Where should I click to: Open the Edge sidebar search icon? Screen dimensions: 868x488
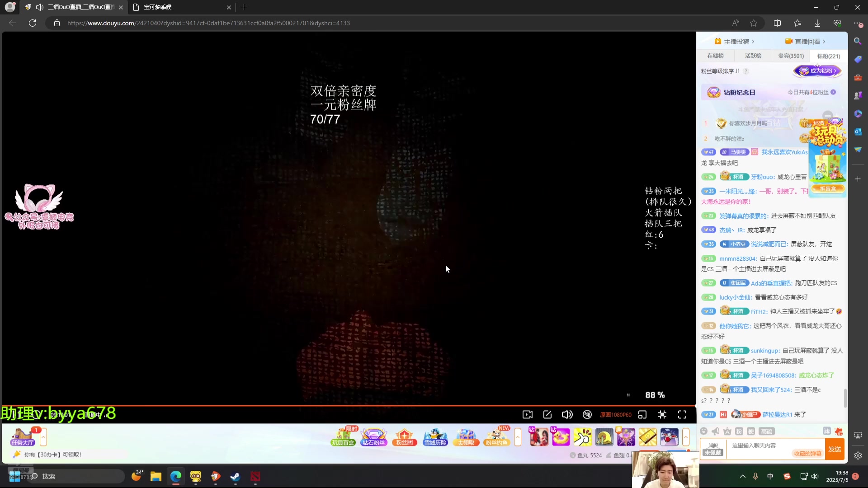[x=858, y=41]
